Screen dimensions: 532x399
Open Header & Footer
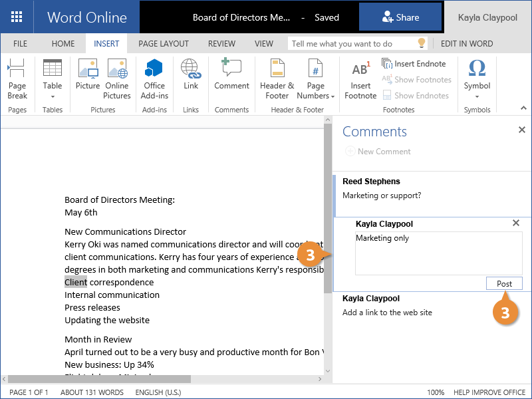click(277, 79)
